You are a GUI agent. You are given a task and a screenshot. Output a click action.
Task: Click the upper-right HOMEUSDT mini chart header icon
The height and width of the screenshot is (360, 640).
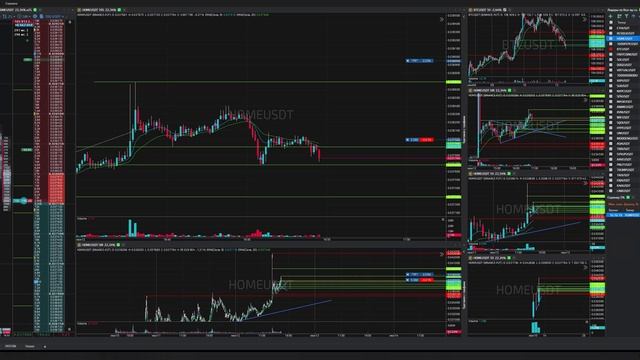pos(470,90)
